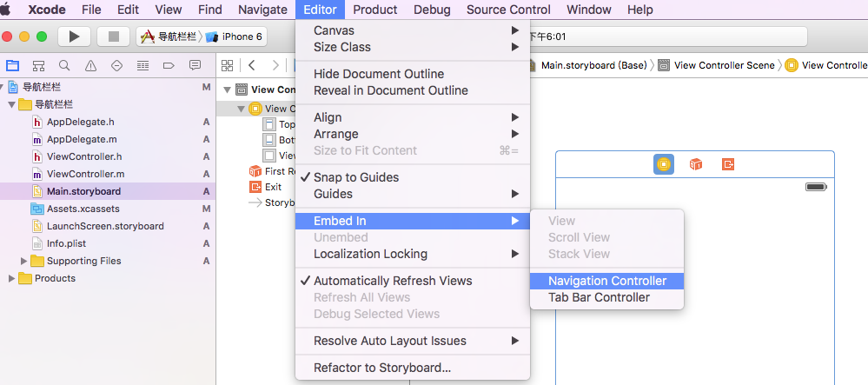This screenshot has height=385, width=868.
Task: Collapse View Controller Scene in outline
Action: (227, 90)
